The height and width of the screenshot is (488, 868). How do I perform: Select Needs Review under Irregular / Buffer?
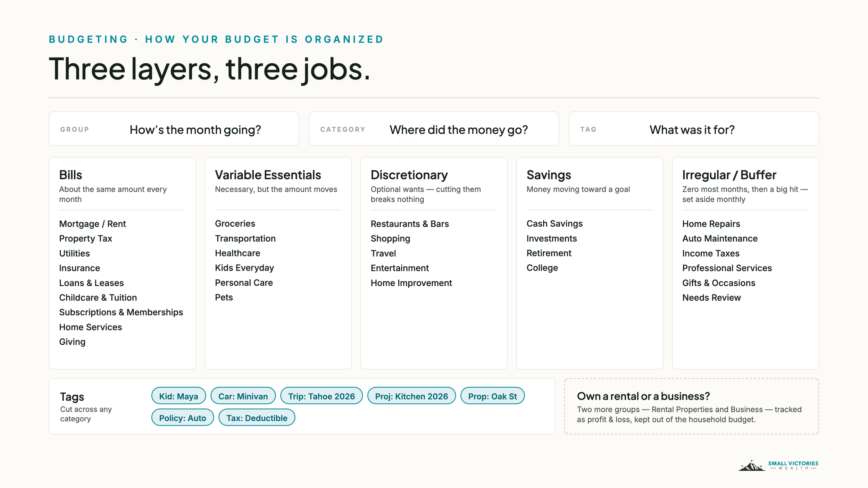click(x=711, y=297)
